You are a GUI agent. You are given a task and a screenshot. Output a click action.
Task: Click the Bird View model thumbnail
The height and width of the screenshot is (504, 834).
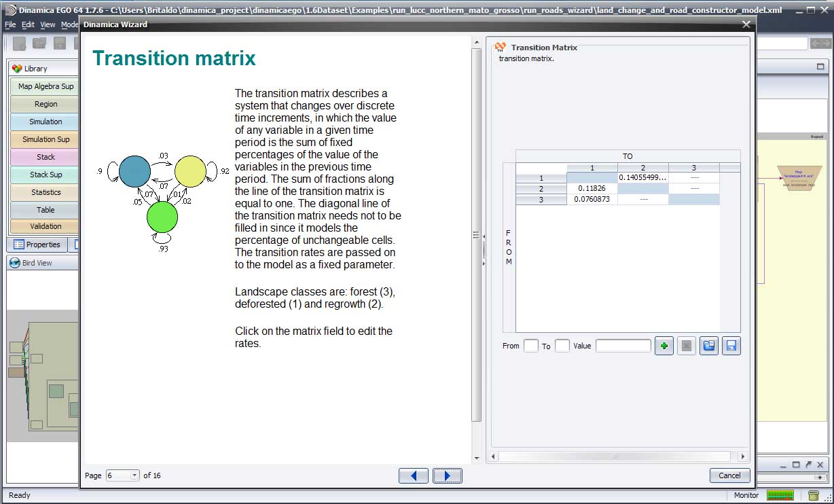[44, 376]
